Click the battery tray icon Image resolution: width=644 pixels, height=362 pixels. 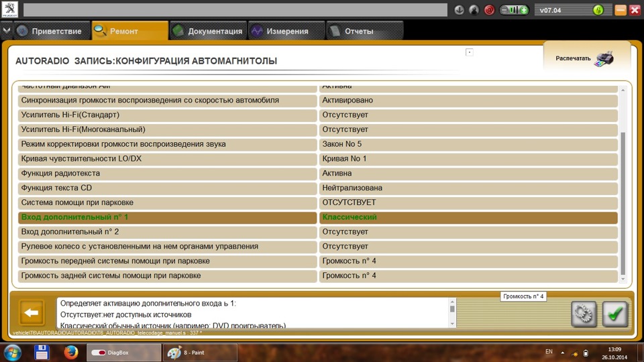[x=586, y=353]
